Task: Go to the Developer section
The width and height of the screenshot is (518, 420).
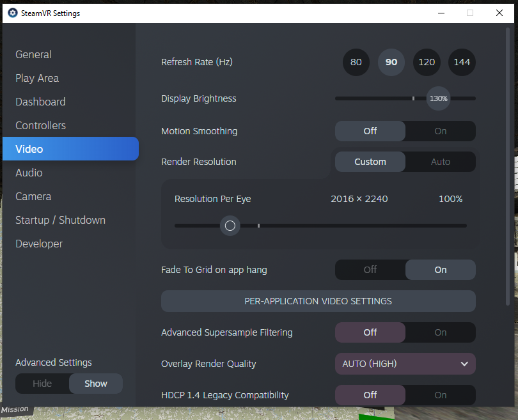Action: tap(39, 244)
